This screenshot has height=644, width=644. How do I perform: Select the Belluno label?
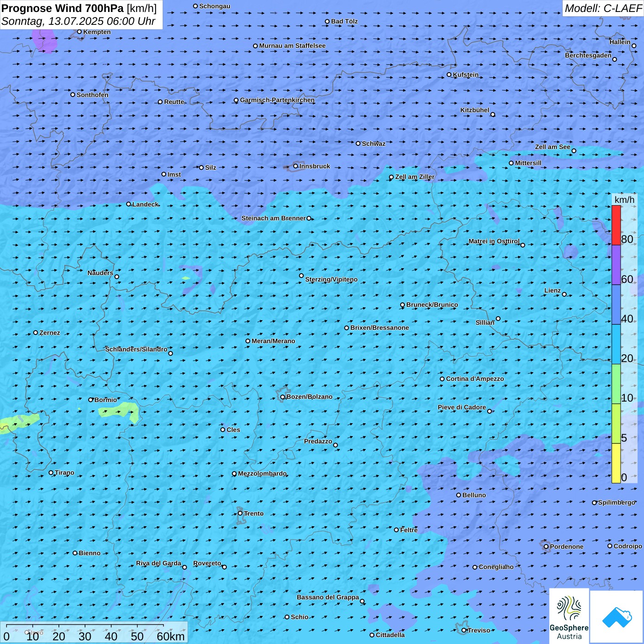[474, 495]
